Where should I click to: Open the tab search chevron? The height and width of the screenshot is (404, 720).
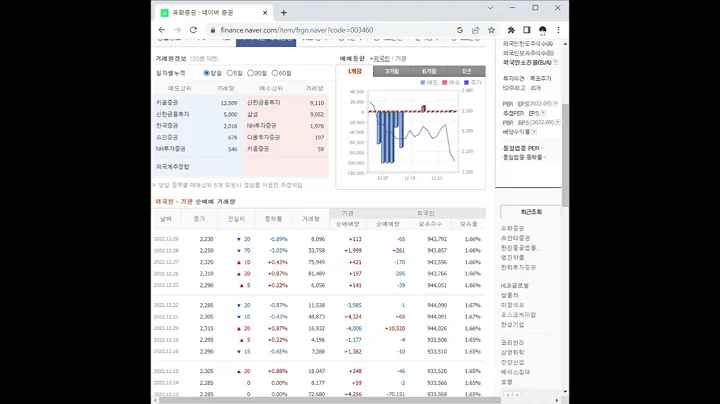point(490,8)
